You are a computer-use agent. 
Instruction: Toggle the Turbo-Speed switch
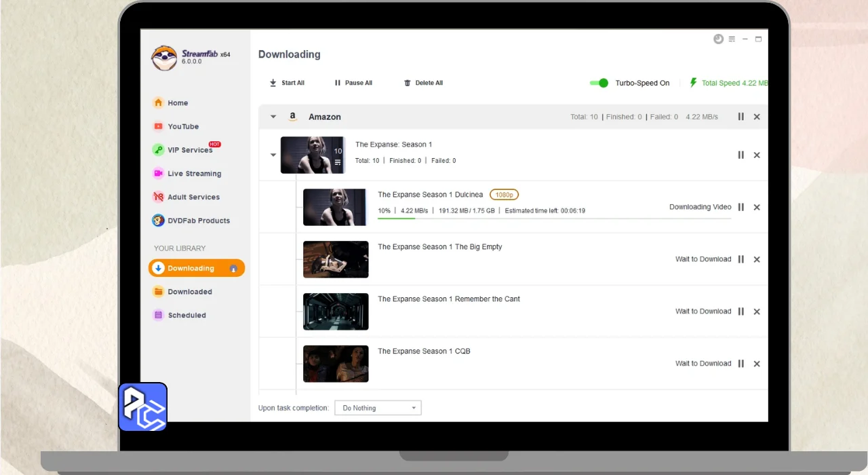pyautogui.click(x=599, y=83)
